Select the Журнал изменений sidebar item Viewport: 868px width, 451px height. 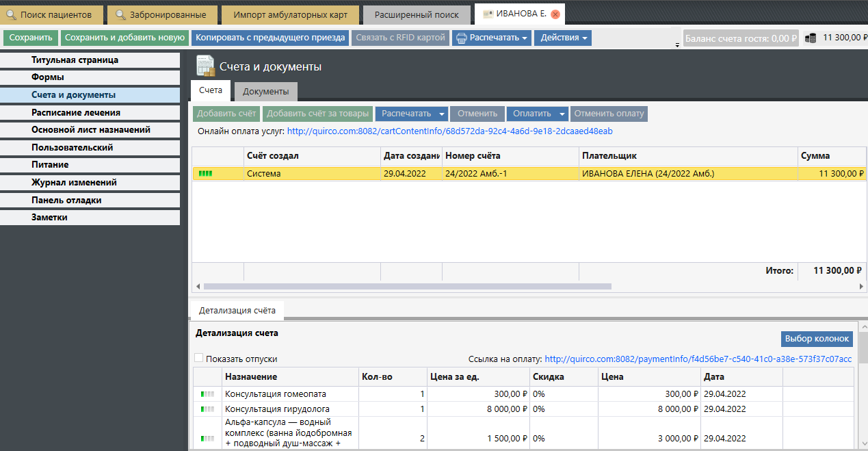pos(74,183)
